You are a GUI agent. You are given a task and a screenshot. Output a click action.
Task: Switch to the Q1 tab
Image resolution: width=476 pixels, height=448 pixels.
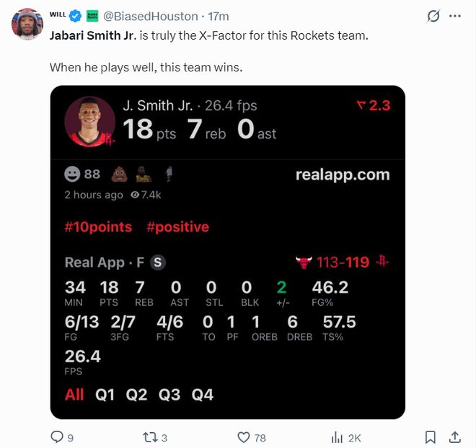click(105, 395)
